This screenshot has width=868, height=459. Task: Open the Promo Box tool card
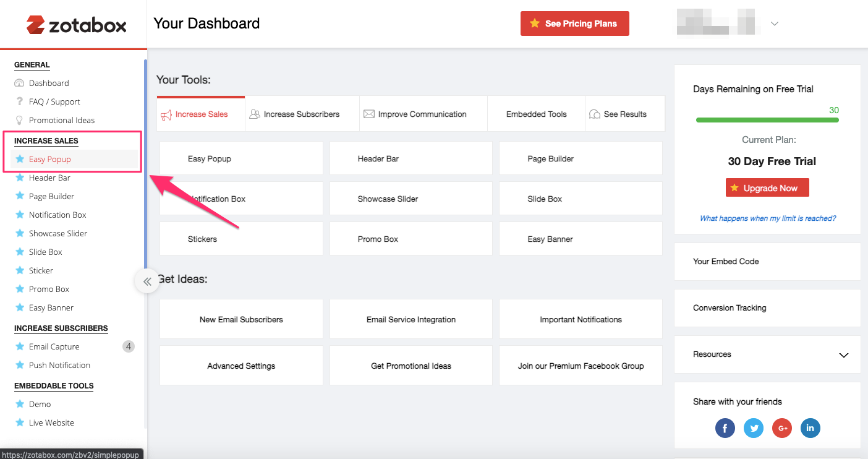point(411,239)
